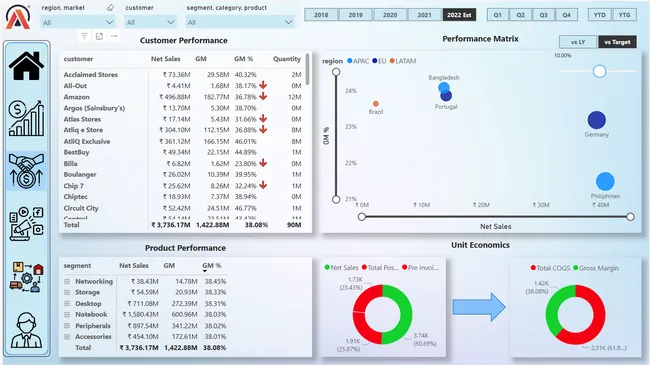This screenshot has width=650, height=365.
Task: Open the Home page icon in sidebar
Action: pyautogui.click(x=26, y=66)
